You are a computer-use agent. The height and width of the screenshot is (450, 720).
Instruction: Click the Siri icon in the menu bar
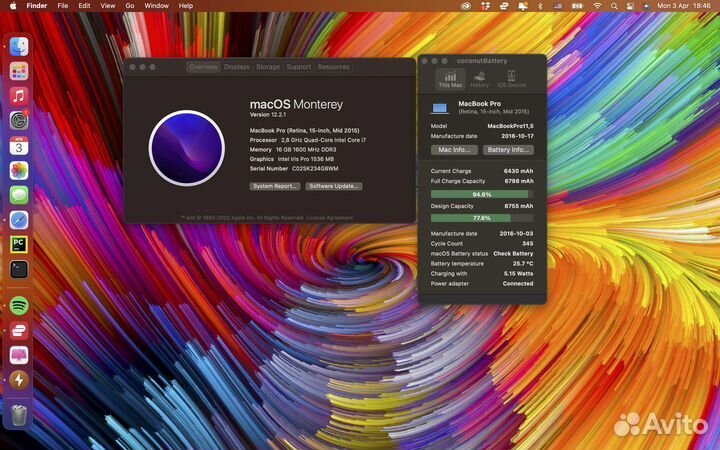[647, 6]
